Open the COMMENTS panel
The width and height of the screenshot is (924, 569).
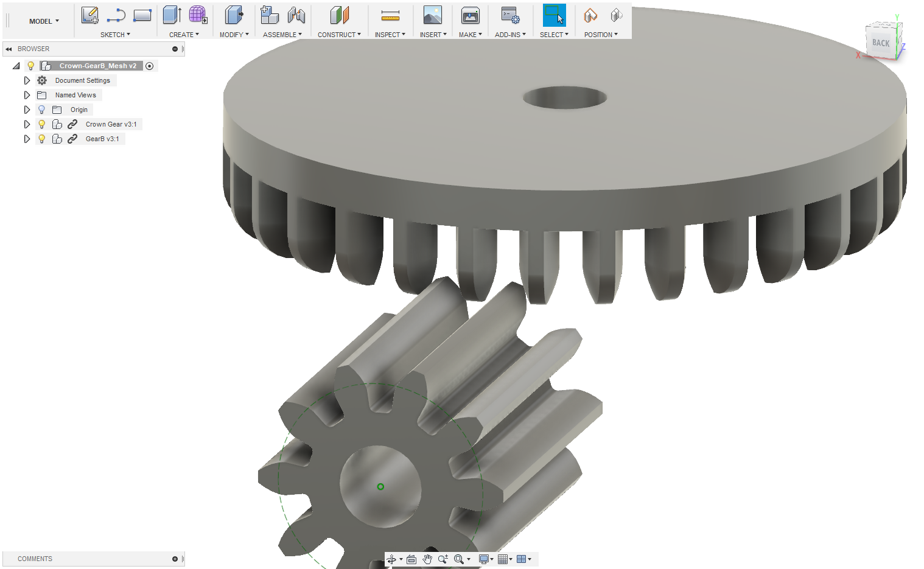point(35,559)
